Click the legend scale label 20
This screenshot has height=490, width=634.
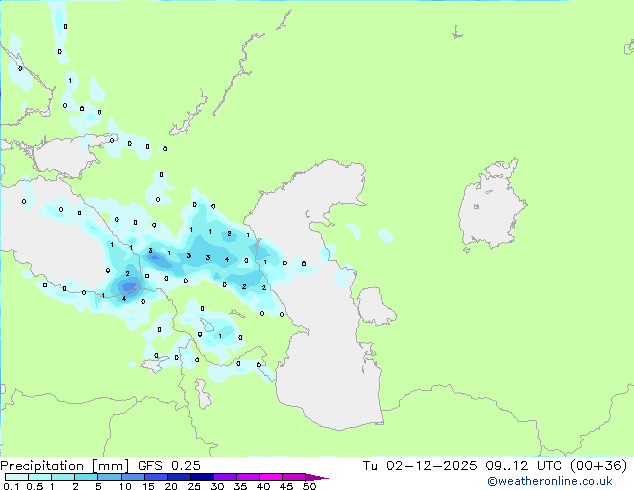pos(171,486)
